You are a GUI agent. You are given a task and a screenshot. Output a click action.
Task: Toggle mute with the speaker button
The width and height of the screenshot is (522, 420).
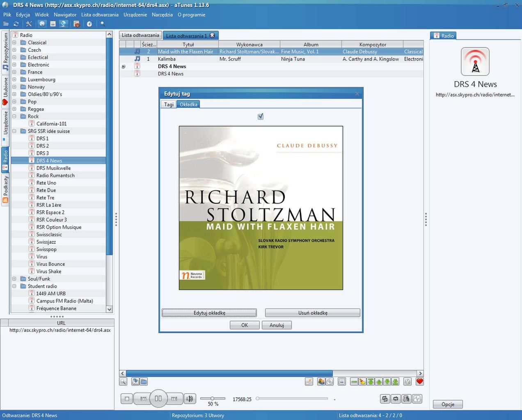coord(190,399)
